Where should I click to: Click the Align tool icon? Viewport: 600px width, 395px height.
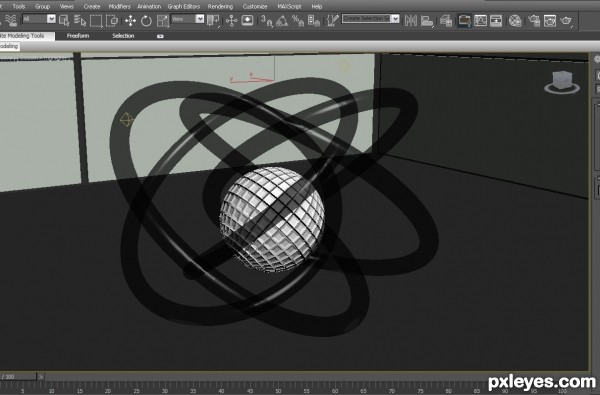click(427, 20)
